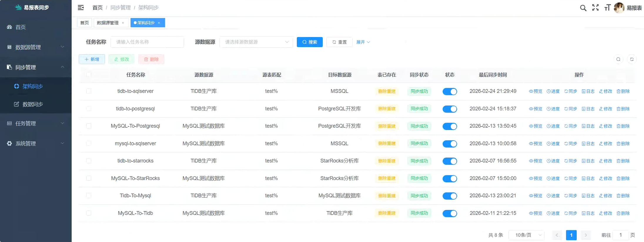Select all rows with header checkbox
The width and height of the screenshot is (644, 242).
pyautogui.click(x=88, y=75)
